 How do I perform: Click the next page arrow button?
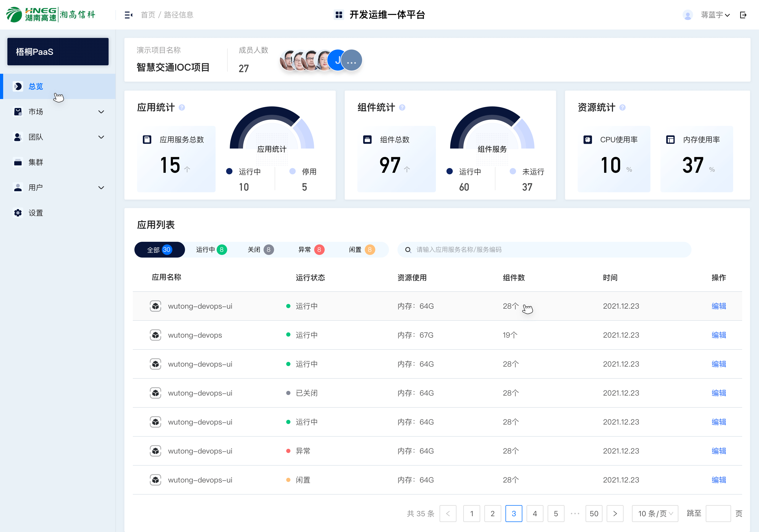615,514
